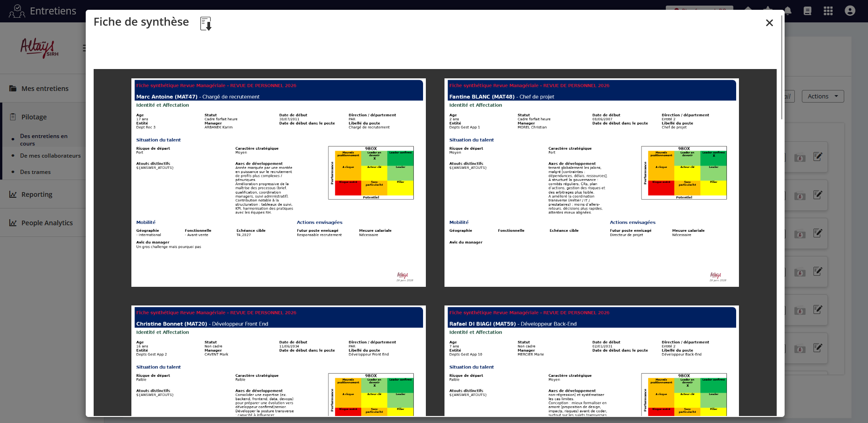Select Des trames submenu item

[x=35, y=172]
